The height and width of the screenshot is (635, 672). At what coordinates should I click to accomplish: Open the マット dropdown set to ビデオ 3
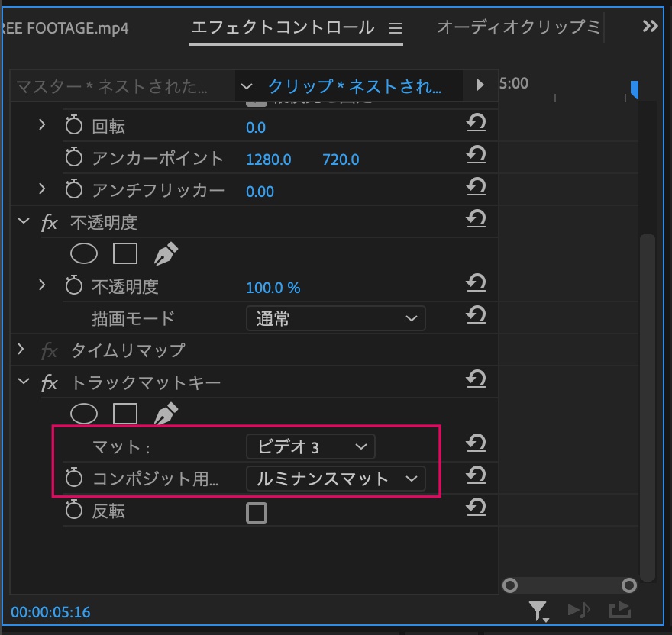pos(310,446)
